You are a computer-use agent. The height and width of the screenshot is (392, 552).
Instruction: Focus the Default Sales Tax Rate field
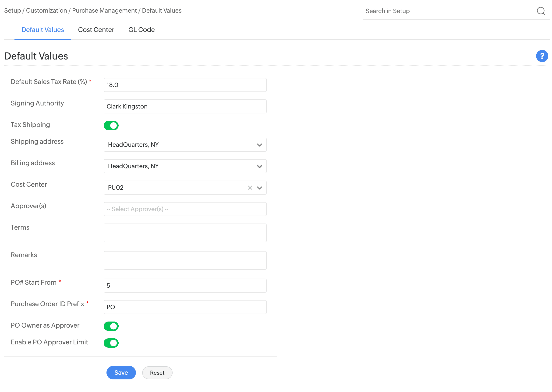tap(185, 85)
